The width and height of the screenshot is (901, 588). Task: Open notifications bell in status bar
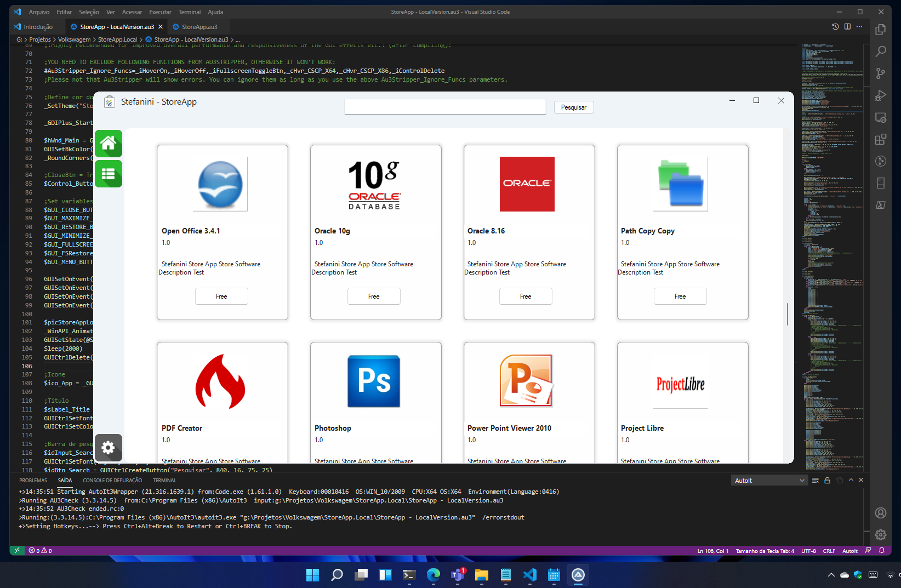coord(882,551)
